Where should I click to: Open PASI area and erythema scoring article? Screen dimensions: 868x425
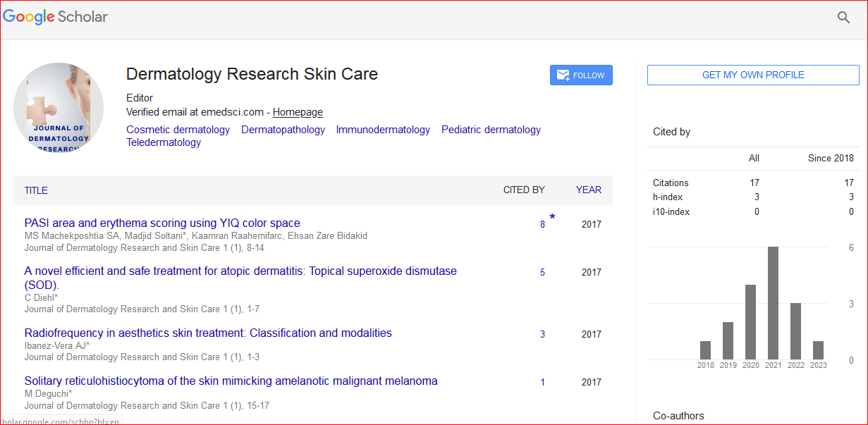point(162,223)
